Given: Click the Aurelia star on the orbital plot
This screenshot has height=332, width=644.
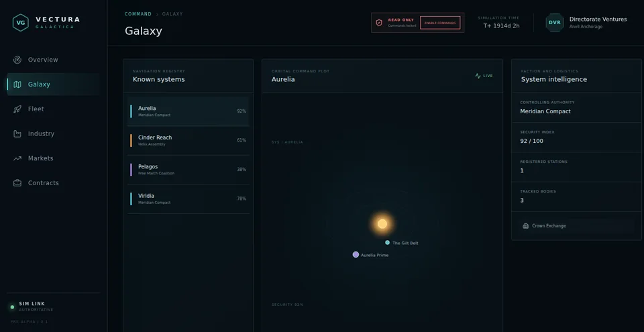Looking at the screenshot, I should click(382, 224).
